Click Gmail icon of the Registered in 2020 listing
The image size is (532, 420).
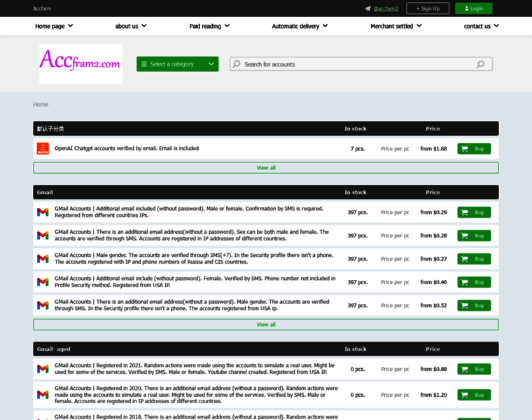click(43, 395)
